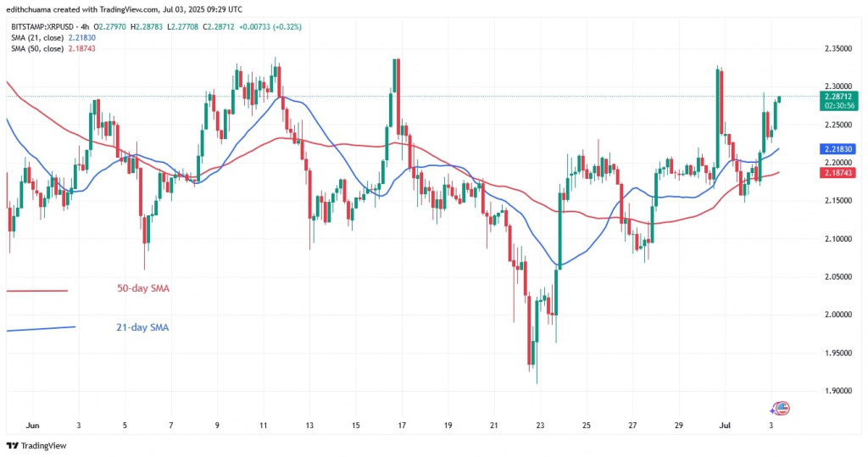The height and width of the screenshot is (457, 868).
Task: Click the 50-day SMA annotation text
Action: [x=142, y=289]
